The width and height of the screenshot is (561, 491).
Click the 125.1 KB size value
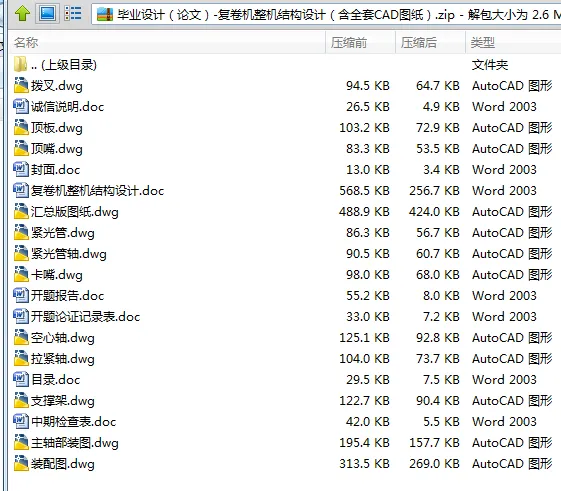(364, 338)
